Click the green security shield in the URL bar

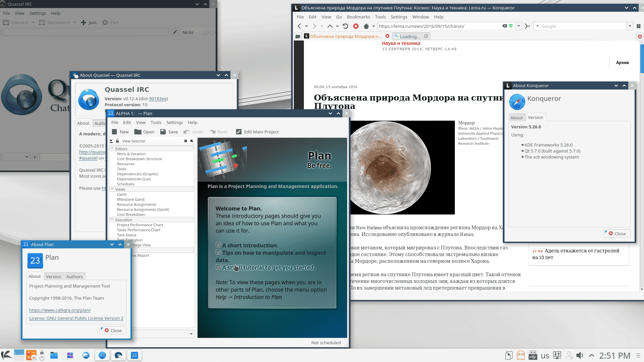pos(511,26)
